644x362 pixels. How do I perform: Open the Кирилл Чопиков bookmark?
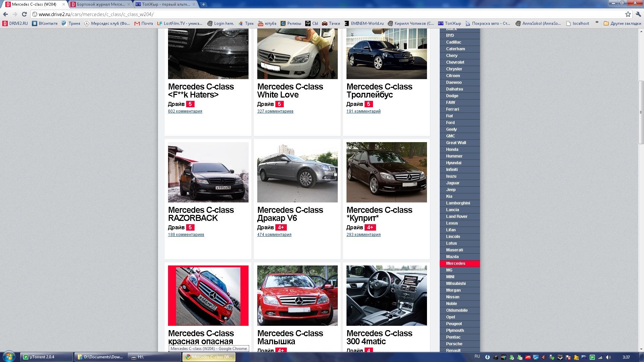411,23
